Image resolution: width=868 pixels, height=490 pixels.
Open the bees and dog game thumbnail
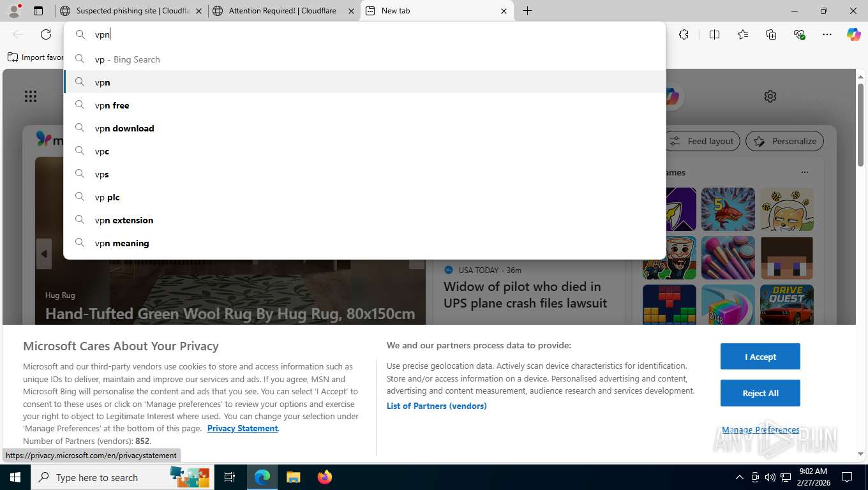coord(787,209)
